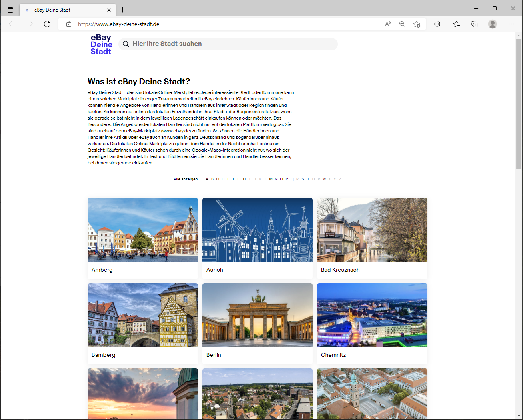Open the Amberg city photo
Image resolution: width=523 pixels, height=420 pixels.
click(143, 230)
